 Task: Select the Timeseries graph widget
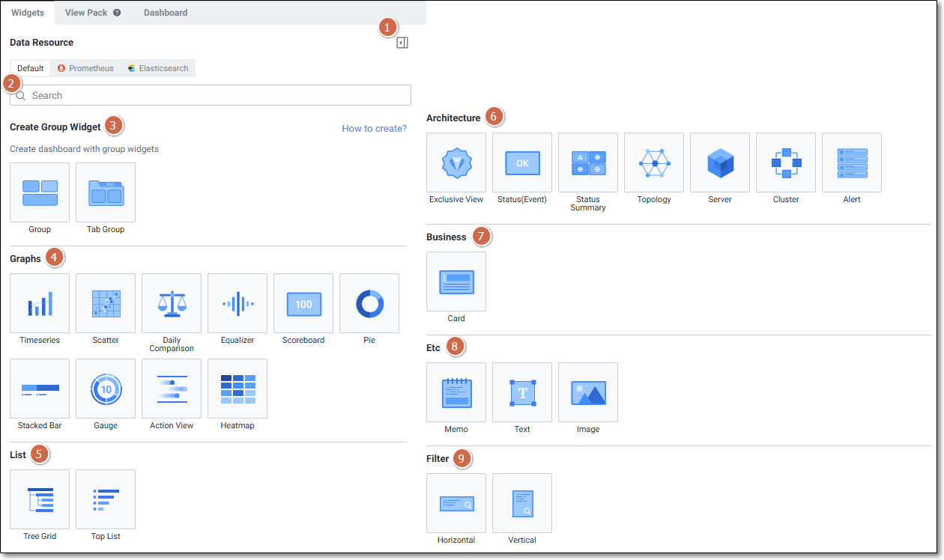(40, 303)
